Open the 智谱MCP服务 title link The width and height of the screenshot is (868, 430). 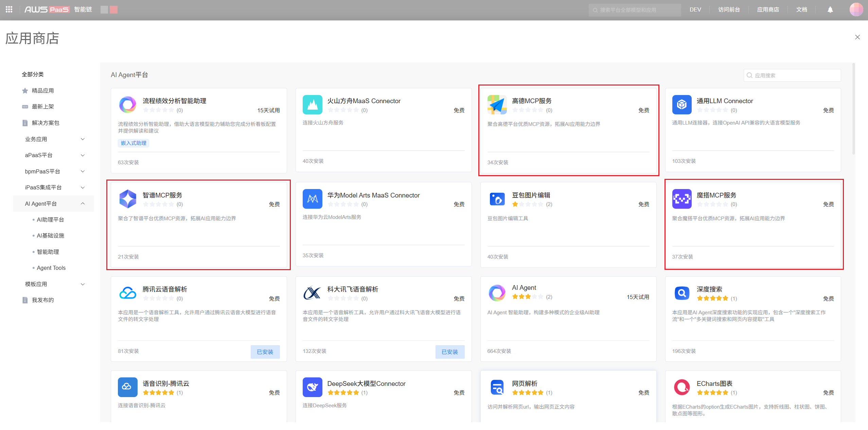162,195
